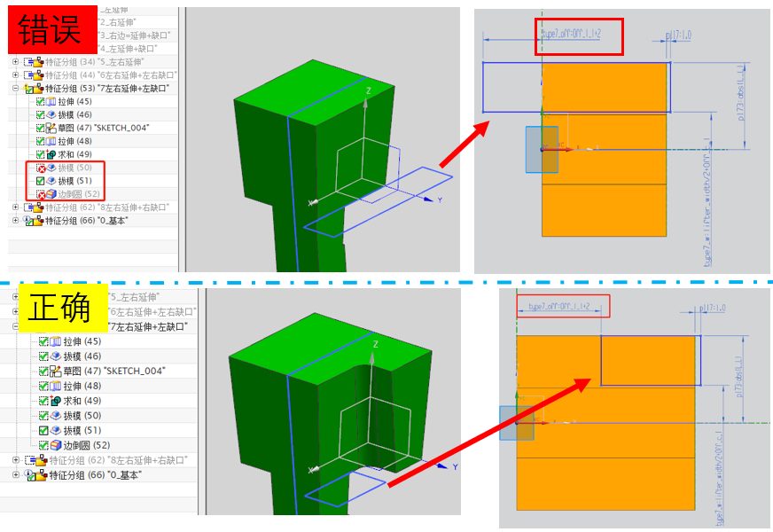Click the greyed 边倒圆 (52) edge blend icon, upper tree

(51, 194)
